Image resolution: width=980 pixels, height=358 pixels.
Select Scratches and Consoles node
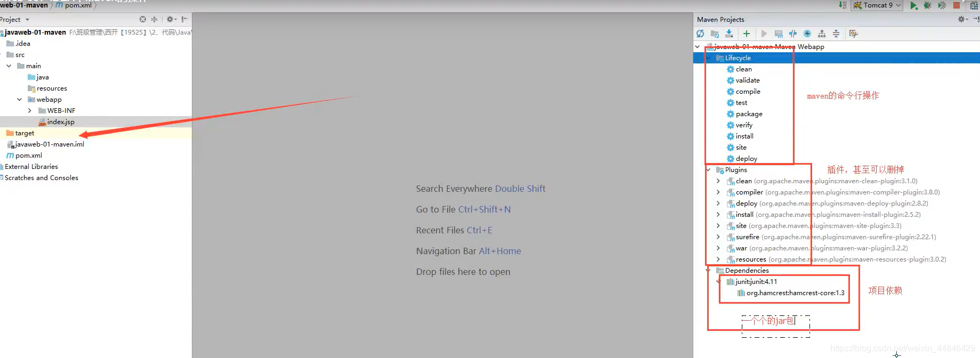click(39, 178)
